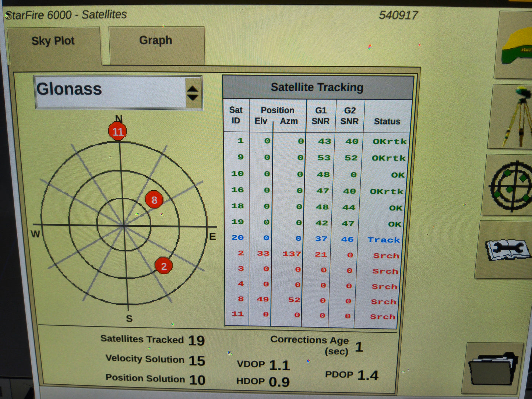Click the Velocity Solution value 15
The width and height of the screenshot is (532, 399).
pyautogui.click(x=197, y=361)
